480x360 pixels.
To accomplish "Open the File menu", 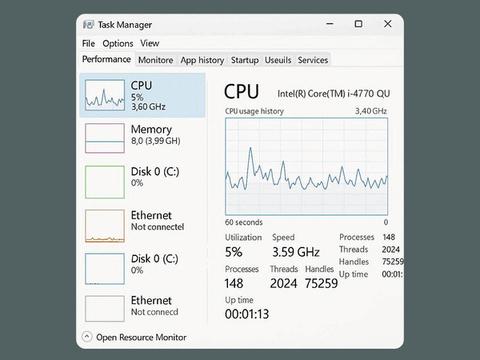I will [x=88, y=43].
